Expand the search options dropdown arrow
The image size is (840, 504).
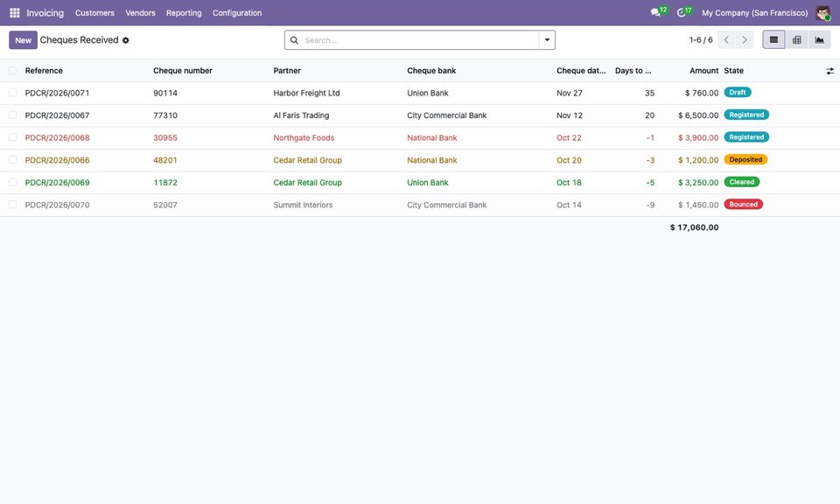(547, 40)
